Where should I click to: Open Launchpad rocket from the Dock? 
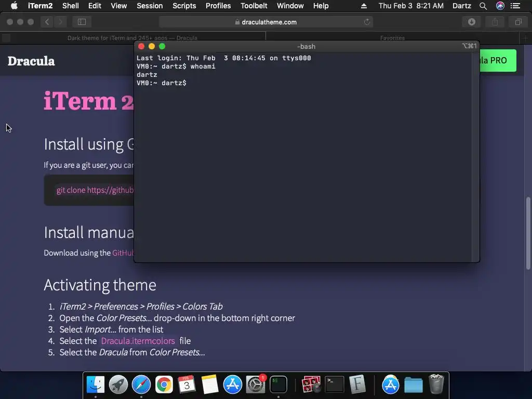(x=118, y=384)
